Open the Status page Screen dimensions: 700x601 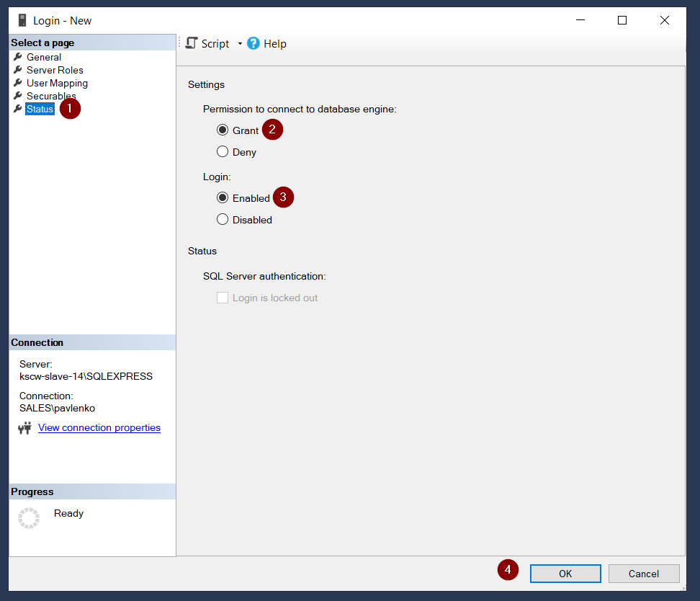tap(40, 109)
